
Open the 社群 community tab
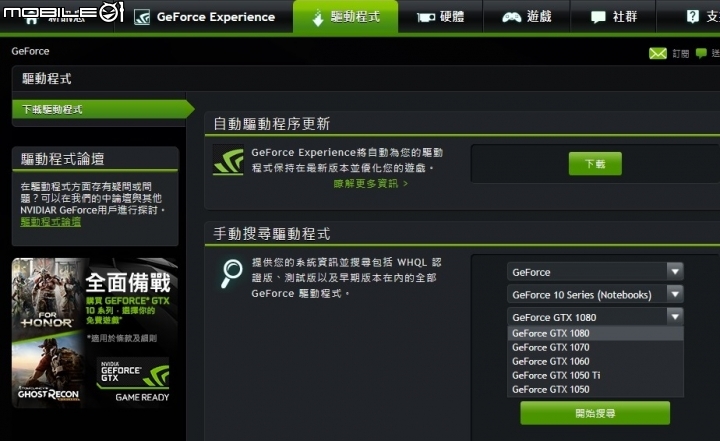(613, 17)
